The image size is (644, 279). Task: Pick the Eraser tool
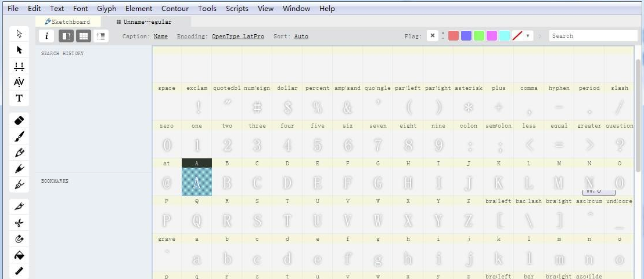[x=19, y=120]
